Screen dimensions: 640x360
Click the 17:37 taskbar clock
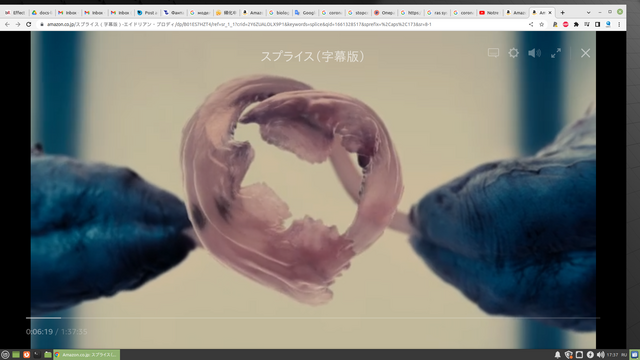612,355
